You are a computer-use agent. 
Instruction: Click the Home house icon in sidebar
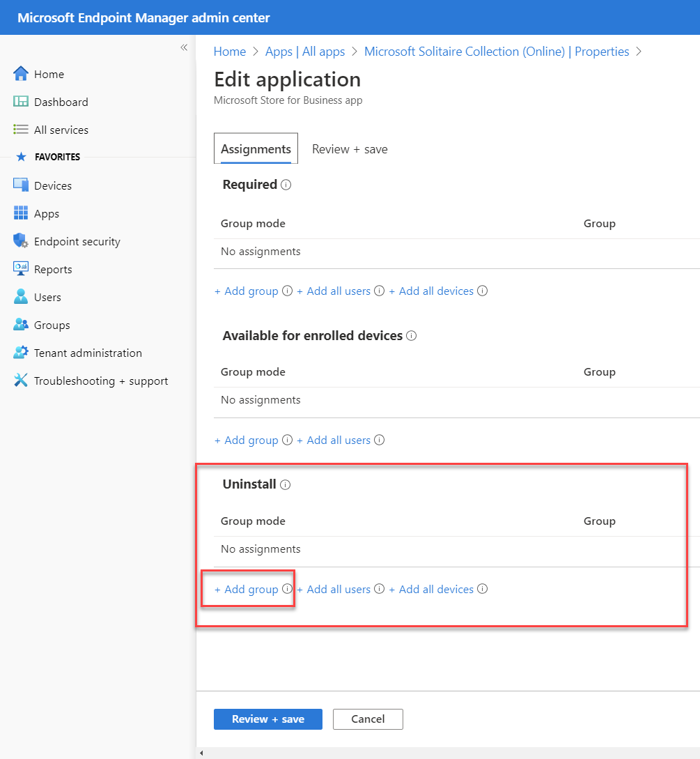20,74
